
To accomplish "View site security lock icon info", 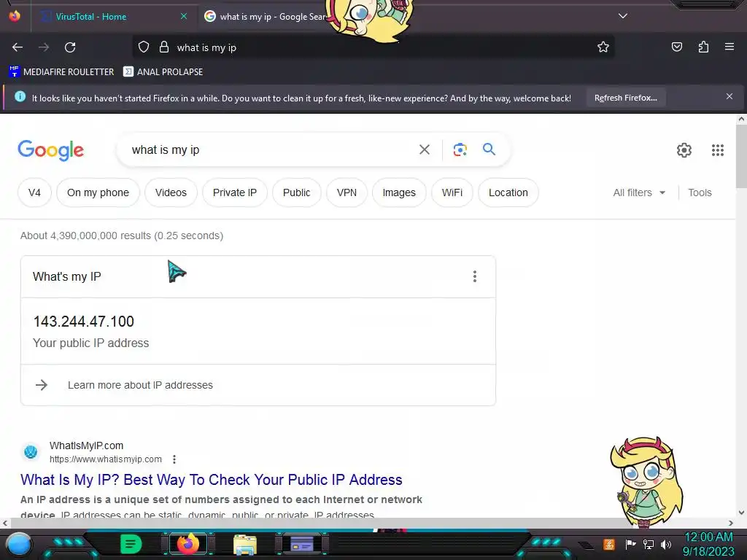I will (x=164, y=47).
